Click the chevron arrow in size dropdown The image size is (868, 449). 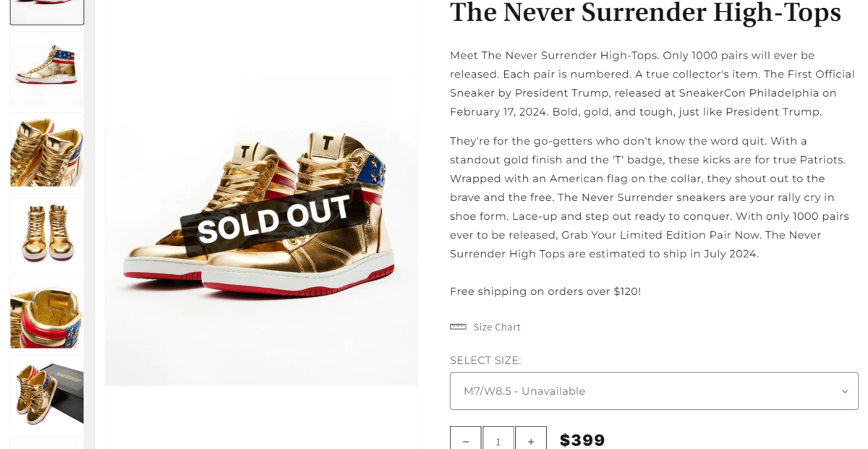(x=844, y=392)
